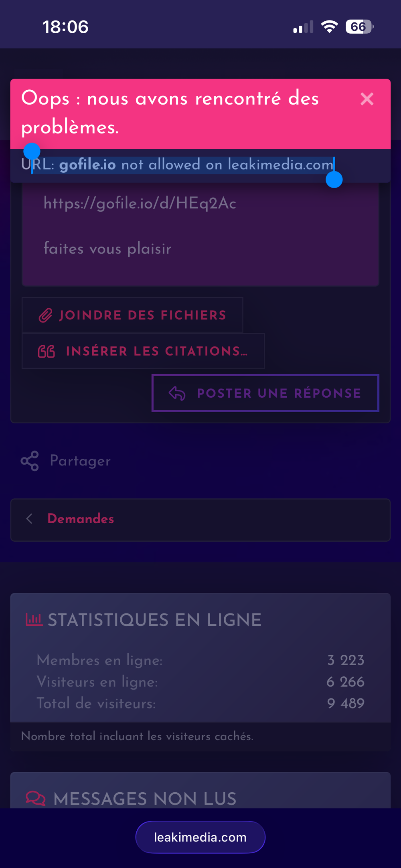Click the paperclip attach icon
The image size is (401, 868).
point(45,316)
